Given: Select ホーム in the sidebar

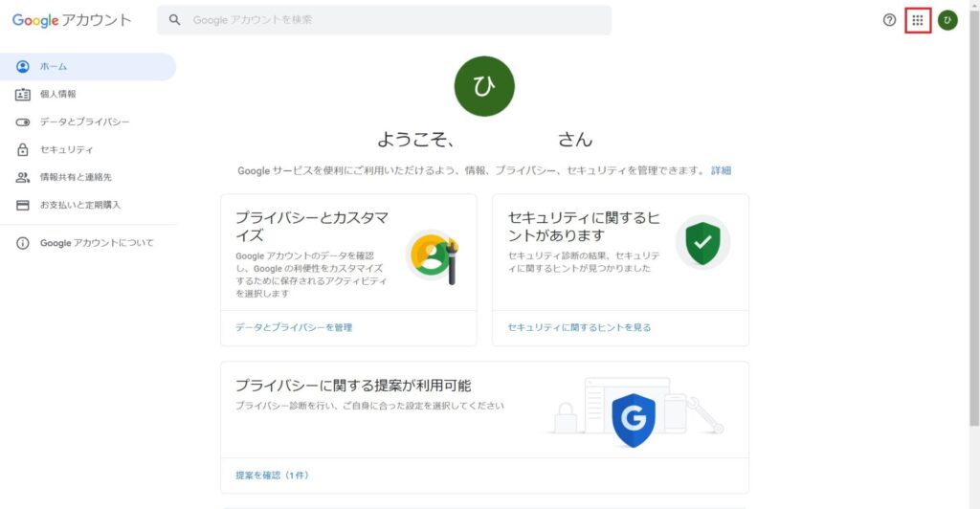Looking at the screenshot, I should pos(54,67).
